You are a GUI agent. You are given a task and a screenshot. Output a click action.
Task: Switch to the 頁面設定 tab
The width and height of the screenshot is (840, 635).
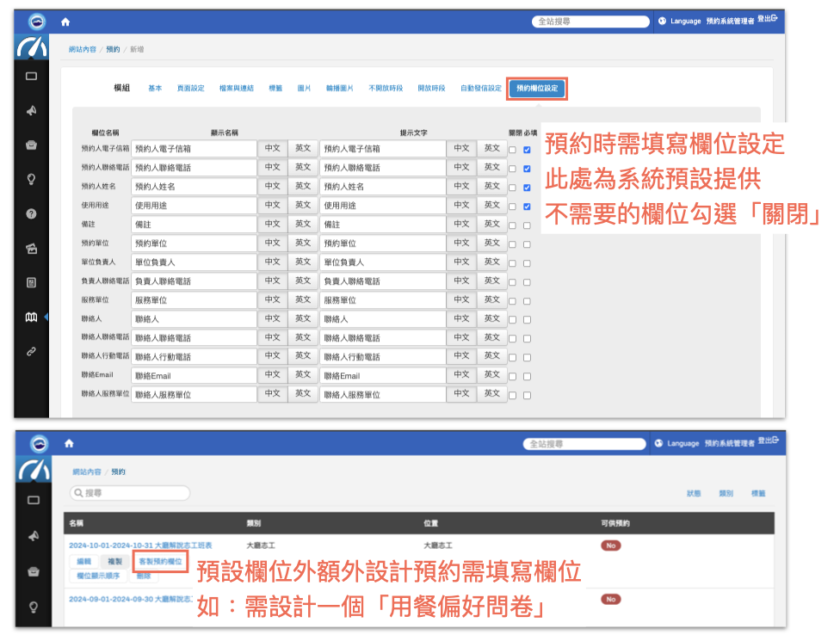[x=190, y=89]
